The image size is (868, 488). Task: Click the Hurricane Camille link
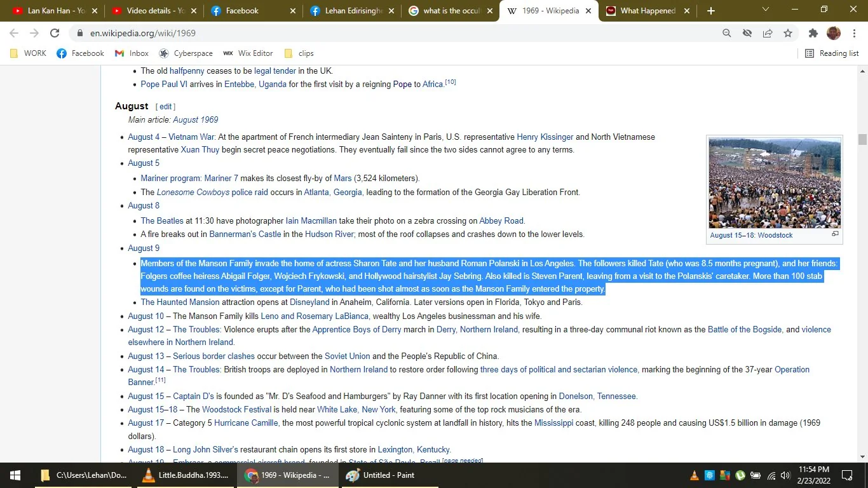coord(246,423)
